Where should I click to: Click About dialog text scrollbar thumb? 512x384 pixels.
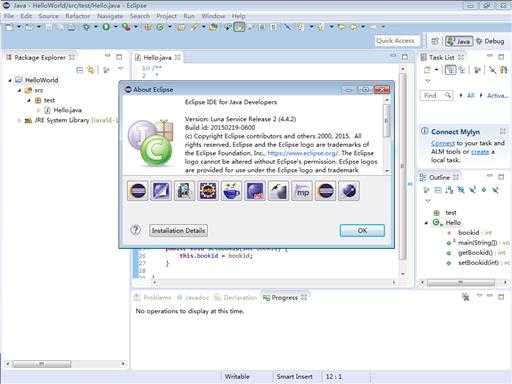pos(387,121)
